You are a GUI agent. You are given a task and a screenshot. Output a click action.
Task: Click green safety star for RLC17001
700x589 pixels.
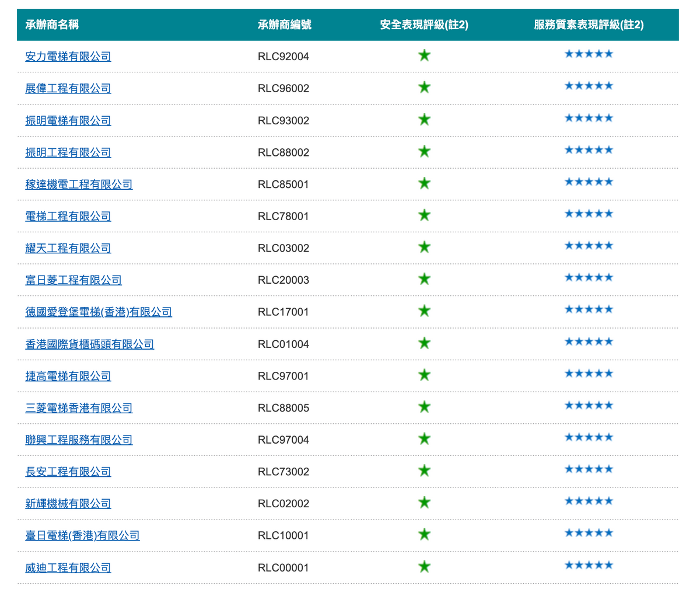coord(425,311)
